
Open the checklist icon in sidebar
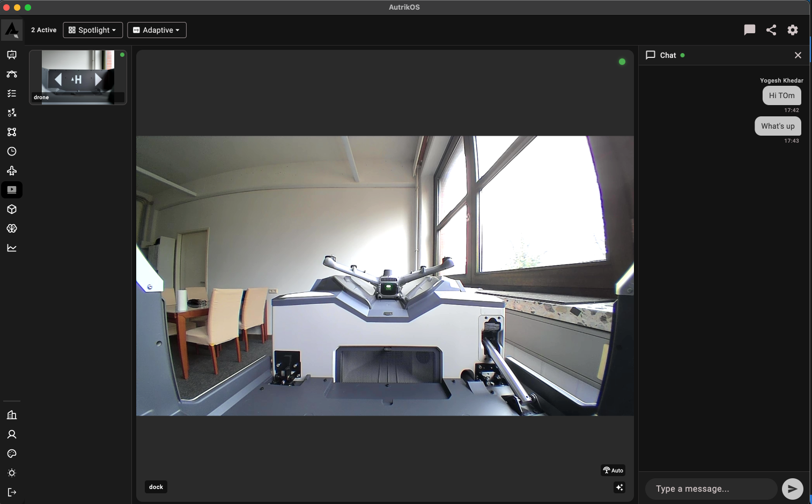tap(12, 93)
